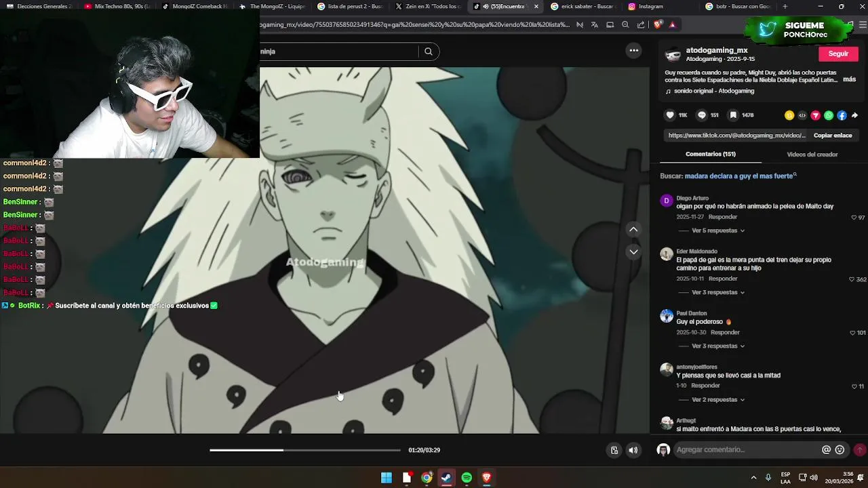
Task: Expand 'Ver 3 respuestas' under Paul Danton
Action: coord(718,346)
